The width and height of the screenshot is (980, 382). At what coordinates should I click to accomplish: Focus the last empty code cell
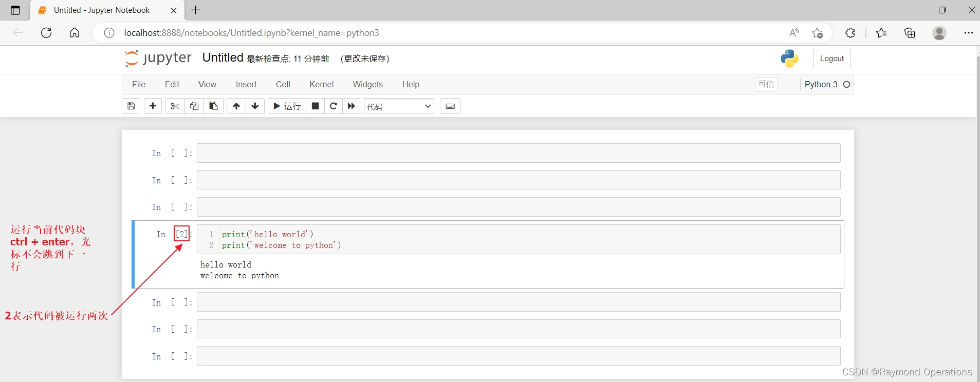pyautogui.click(x=519, y=356)
